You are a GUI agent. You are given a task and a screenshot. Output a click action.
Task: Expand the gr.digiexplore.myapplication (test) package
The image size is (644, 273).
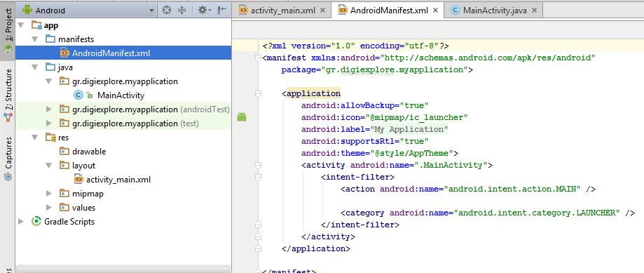coord(49,124)
